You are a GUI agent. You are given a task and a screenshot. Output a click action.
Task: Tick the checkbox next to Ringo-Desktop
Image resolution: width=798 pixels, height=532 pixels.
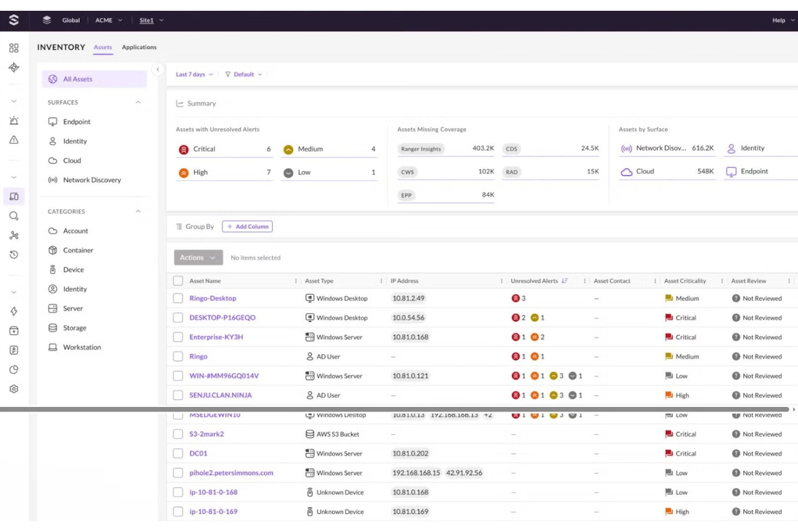pyautogui.click(x=178, y=298)
